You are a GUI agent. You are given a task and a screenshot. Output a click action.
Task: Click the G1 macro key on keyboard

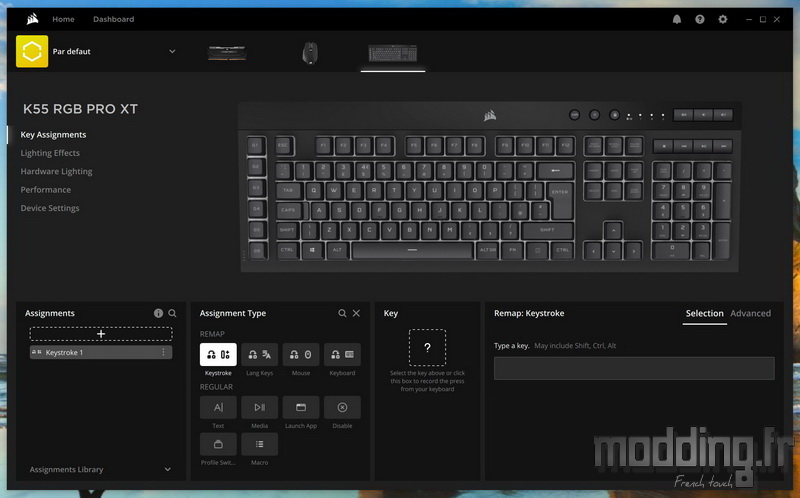tap(256, 145)
